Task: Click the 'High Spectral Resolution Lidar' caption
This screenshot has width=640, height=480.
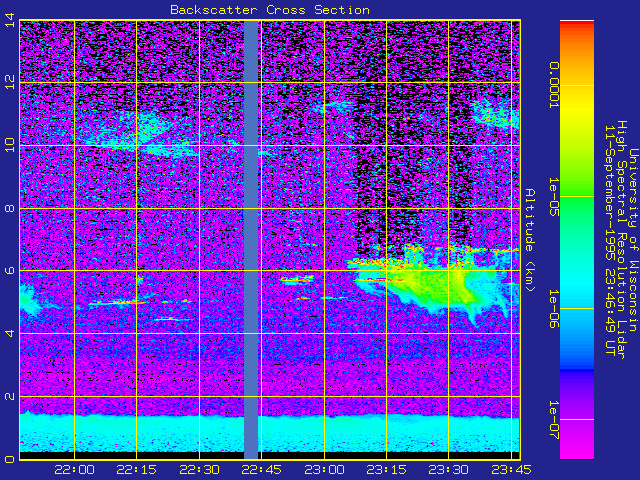Action: click(x=622, y=240)
